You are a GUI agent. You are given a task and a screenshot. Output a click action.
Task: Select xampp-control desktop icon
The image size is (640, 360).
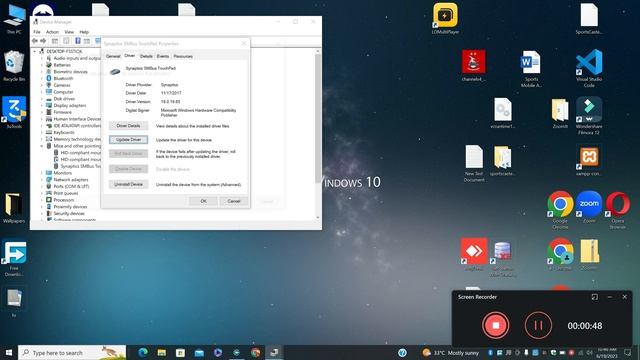coord(589,160)
